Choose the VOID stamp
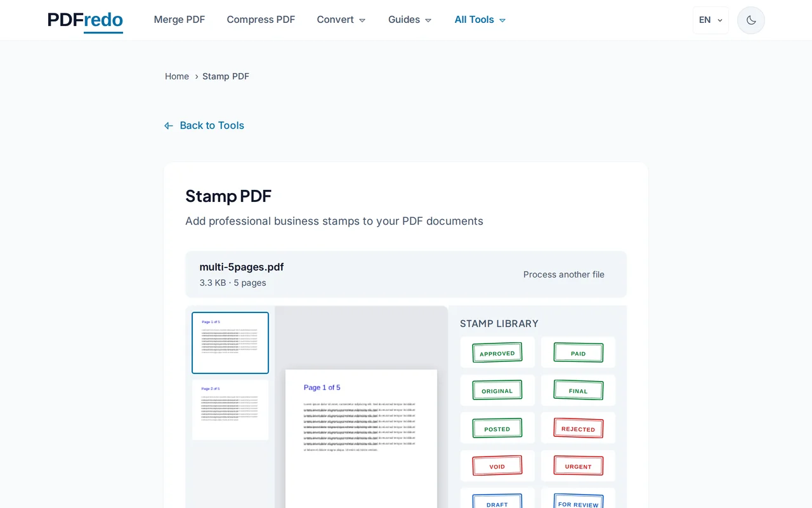This screenshot has height=508, width=812. pos(497,465)
